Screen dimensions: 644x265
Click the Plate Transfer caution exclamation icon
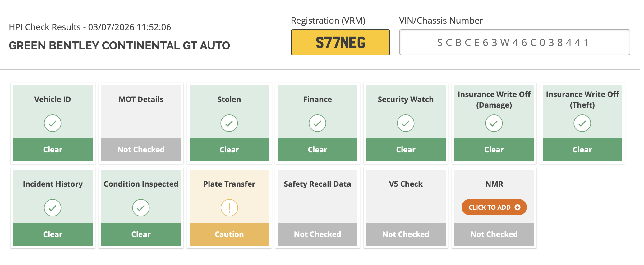click(229, 208)
